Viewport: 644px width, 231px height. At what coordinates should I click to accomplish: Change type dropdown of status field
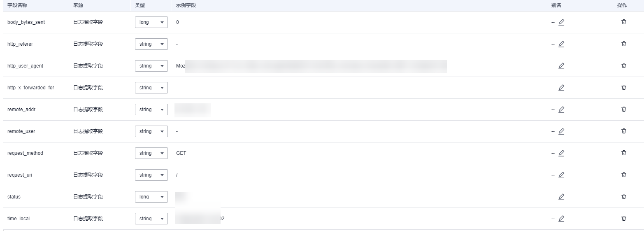point(151,197)
